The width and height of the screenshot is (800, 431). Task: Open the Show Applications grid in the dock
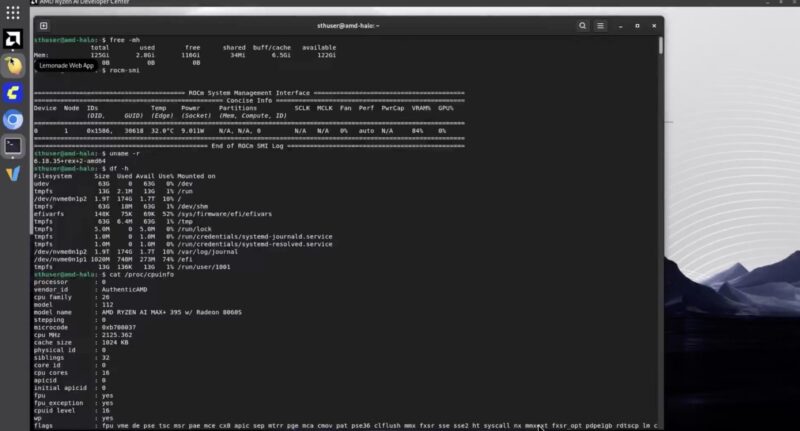pyautogui.click(x=13, y=12)
